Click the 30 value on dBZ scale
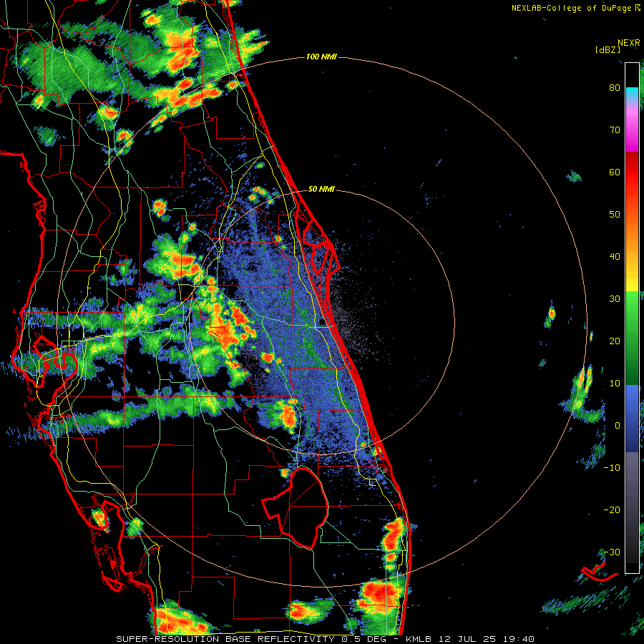This screenshot has height=644, width=644. pos(615,298)
